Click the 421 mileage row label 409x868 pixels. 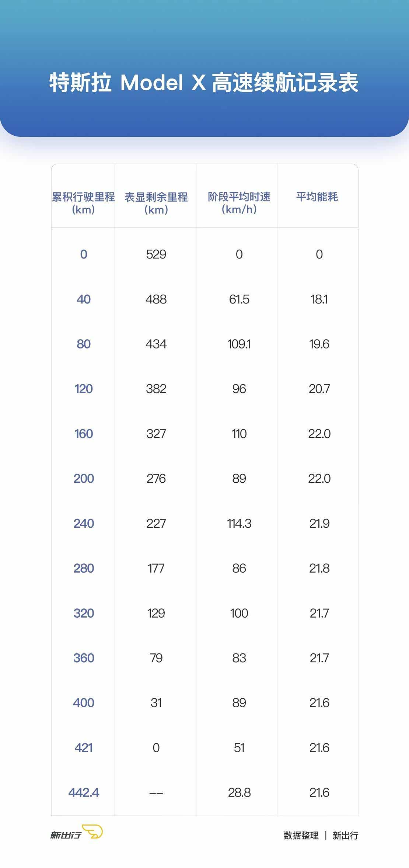tap(84, 748)
